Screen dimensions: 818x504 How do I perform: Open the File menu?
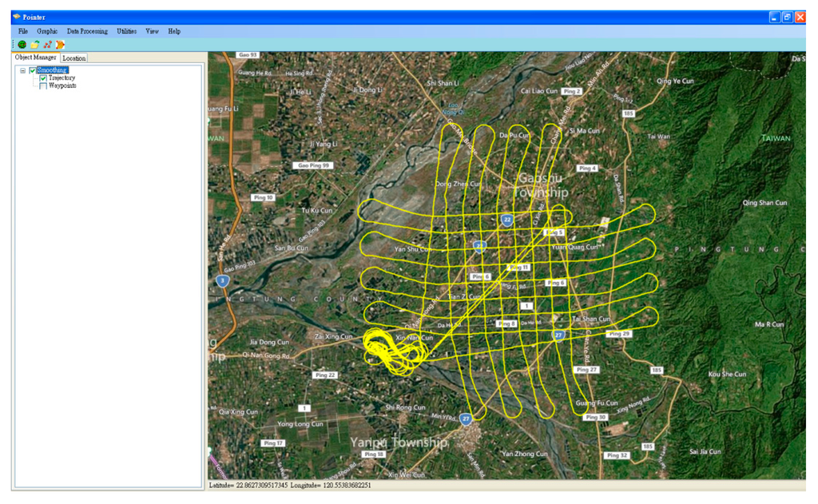tap(23, 31)
